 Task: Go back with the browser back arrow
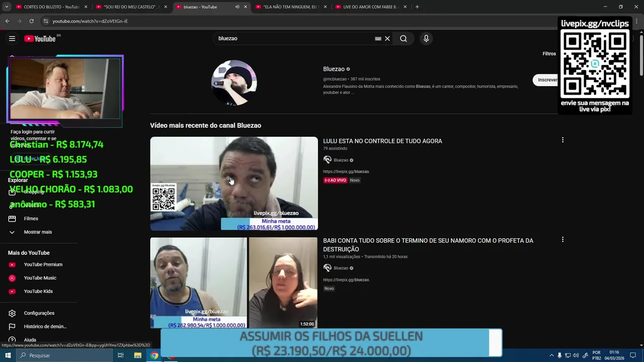coord(7,21)
